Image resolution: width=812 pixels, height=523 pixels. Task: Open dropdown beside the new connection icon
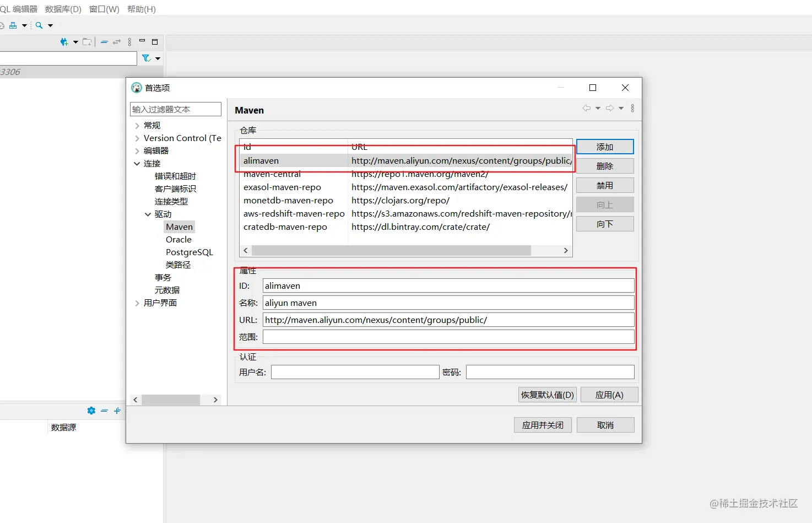(75, 42)
